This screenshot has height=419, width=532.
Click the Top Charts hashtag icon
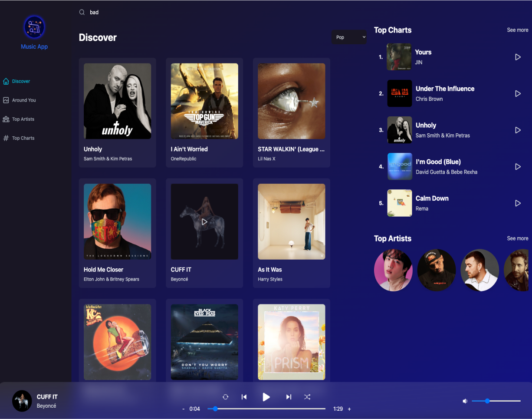click(x=6, y=138)
